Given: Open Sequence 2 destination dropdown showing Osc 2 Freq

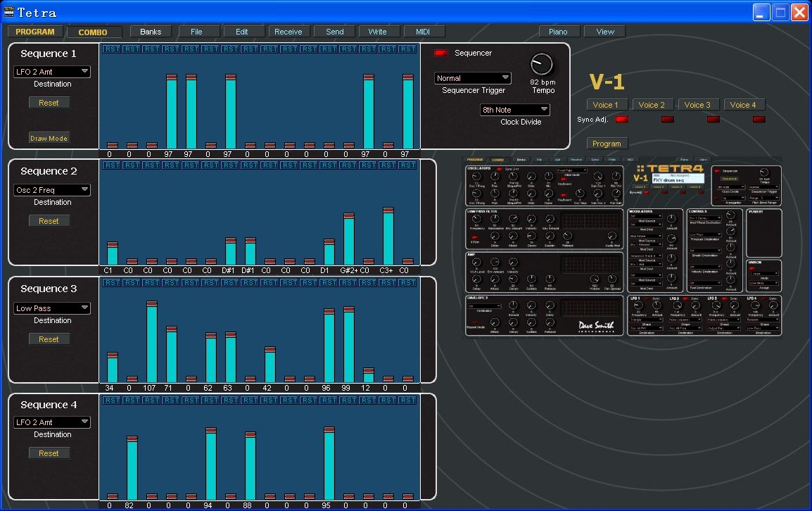Looking at the screenshot, I should (x=52, y=190).
